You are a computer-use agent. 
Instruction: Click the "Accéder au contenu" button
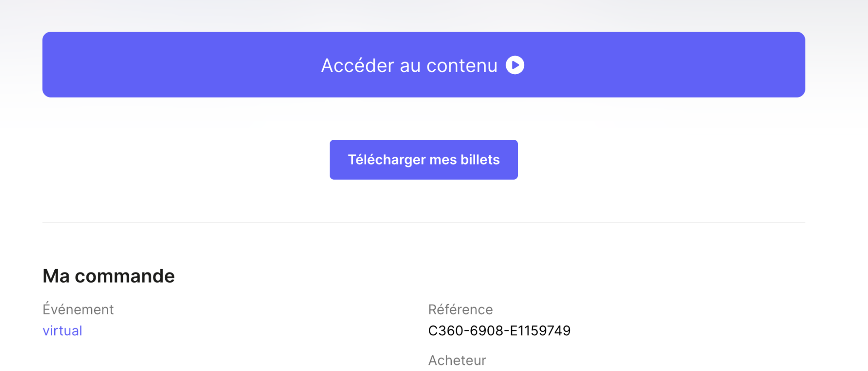tap(423, 65)
